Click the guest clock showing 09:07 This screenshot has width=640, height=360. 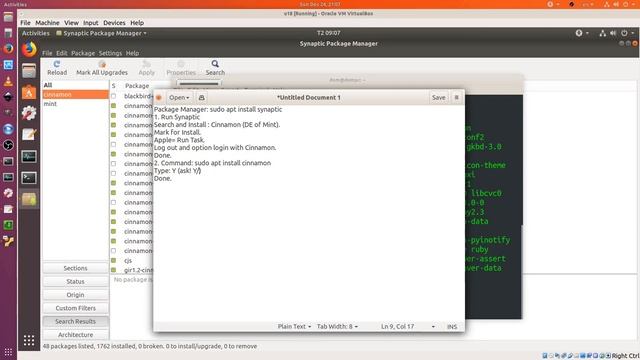click(x=329, y=33)
